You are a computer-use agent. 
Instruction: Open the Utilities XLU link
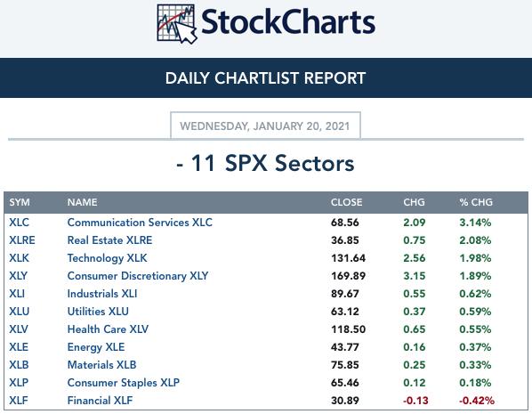coord(98,312)
